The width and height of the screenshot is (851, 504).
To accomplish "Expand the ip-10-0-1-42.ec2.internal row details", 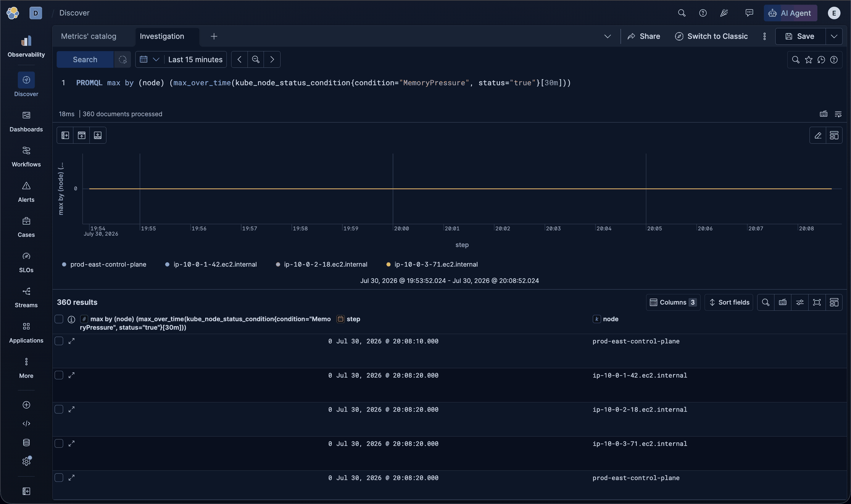I will (x=72, y=375).
